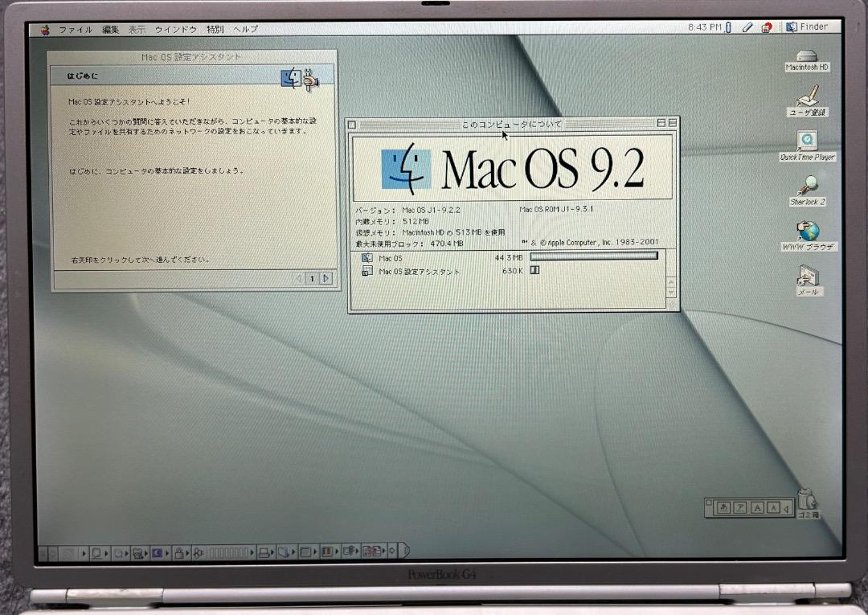Click the 470.4 MB largest unused block value

(446, 244)
